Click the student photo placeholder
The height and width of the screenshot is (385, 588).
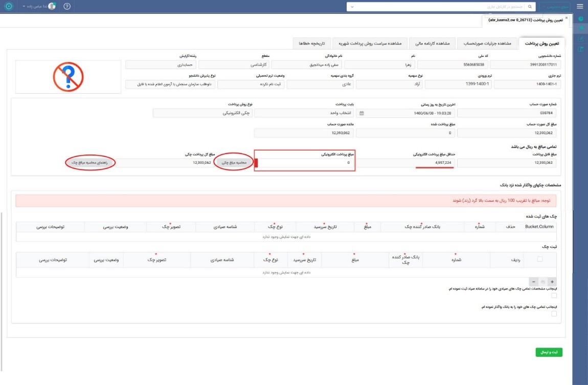(x=68, y=77)
